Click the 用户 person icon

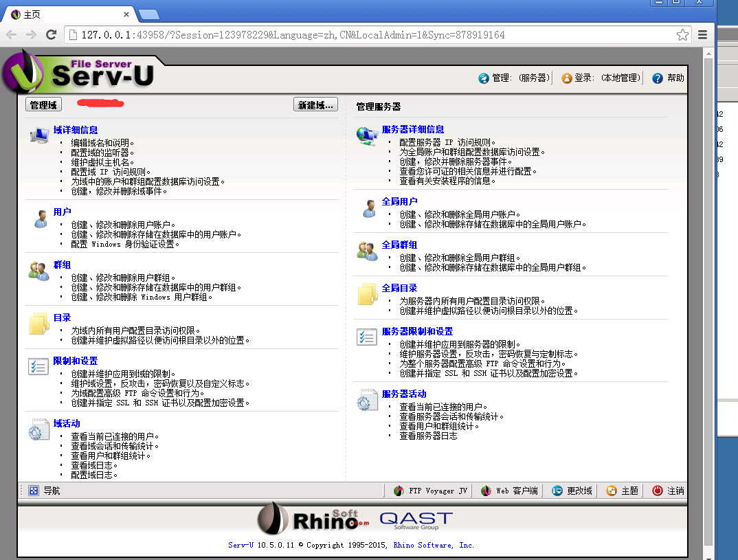pyautogui.click(x=41, y=219)
